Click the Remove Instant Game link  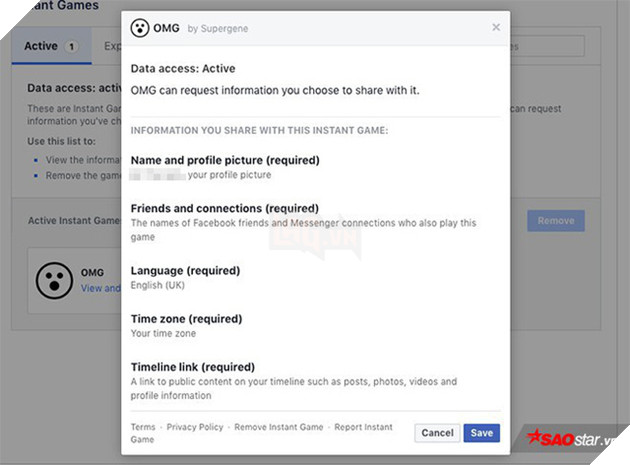click(x=278, y=427)
